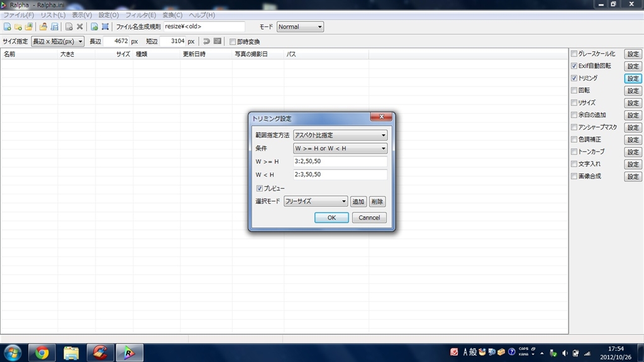Click the IME help question mark icon

[511, 352]
